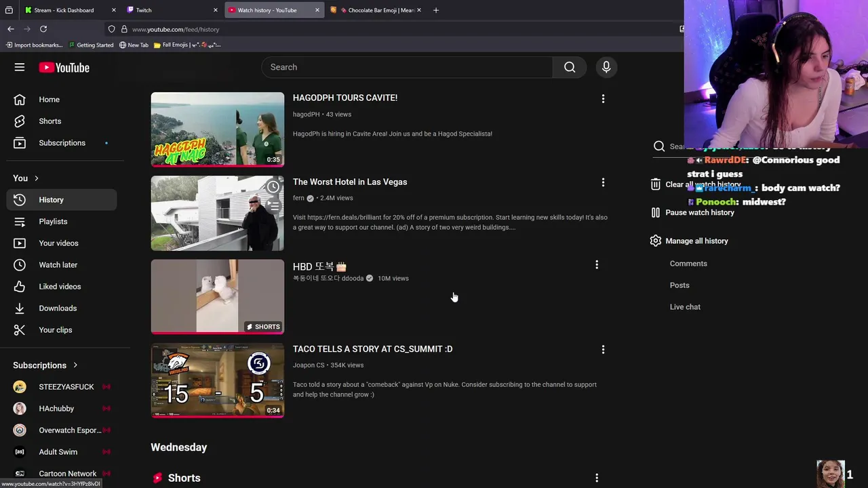
Task: Open options menu for Worst Hotel video
Action: tap(603, 183)
